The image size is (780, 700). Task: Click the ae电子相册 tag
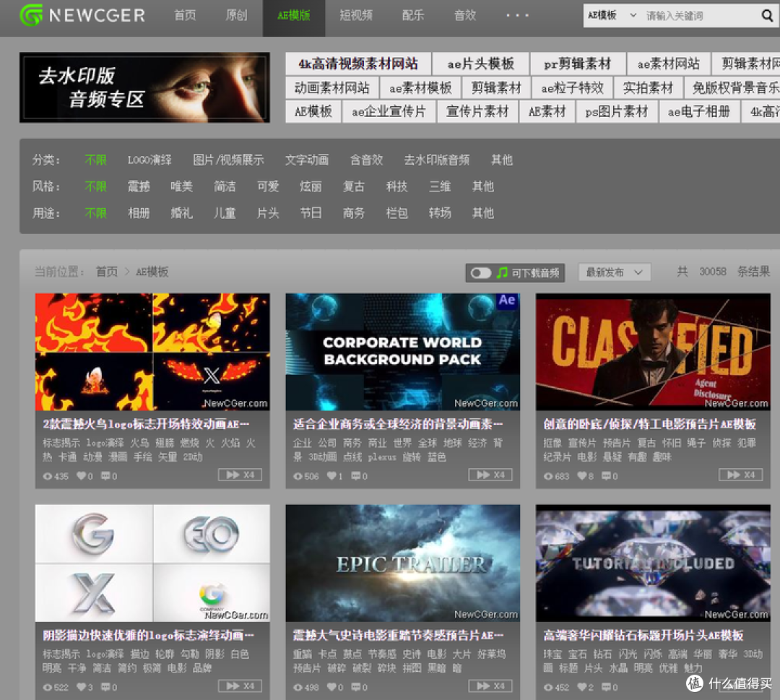pyautogui.click(x=699, y=111)
